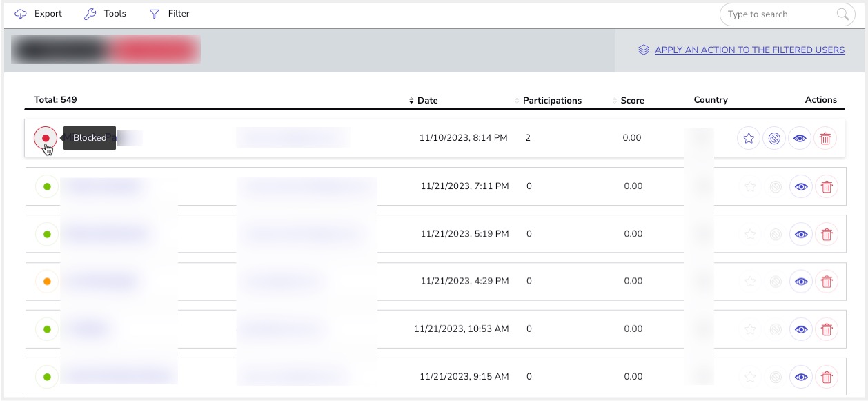
Task: Click the orange status dot in 4:29 PM row
Action: pos(47,282)
